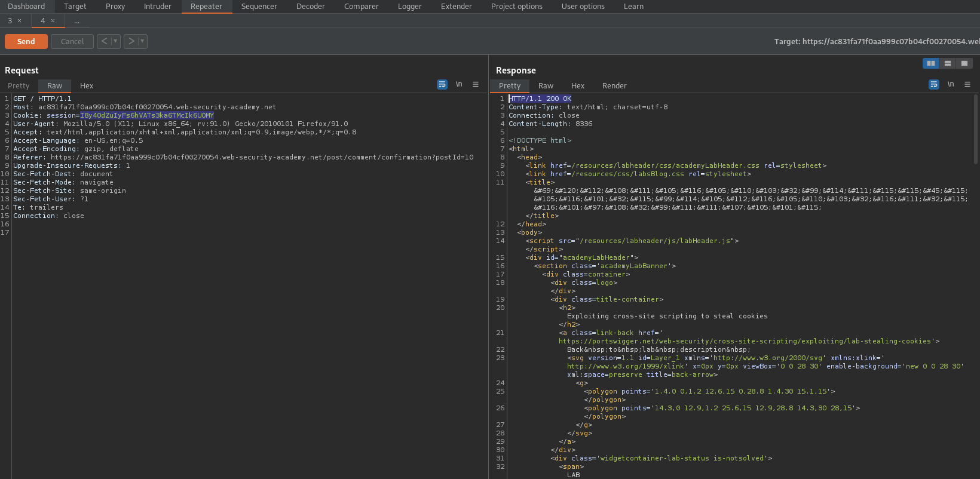980x479 pixels.
Task: Click 'Te: trailers' header line
Action: (x=38, y=207)
